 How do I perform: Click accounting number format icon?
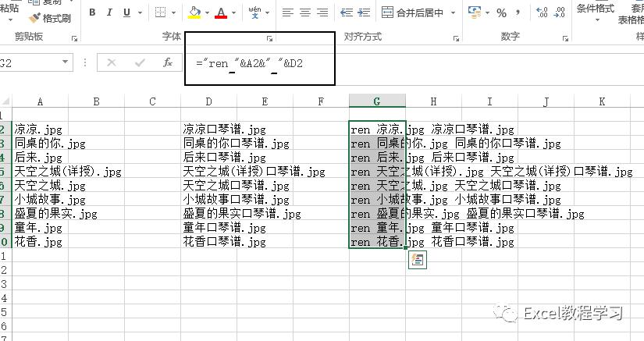475,12
